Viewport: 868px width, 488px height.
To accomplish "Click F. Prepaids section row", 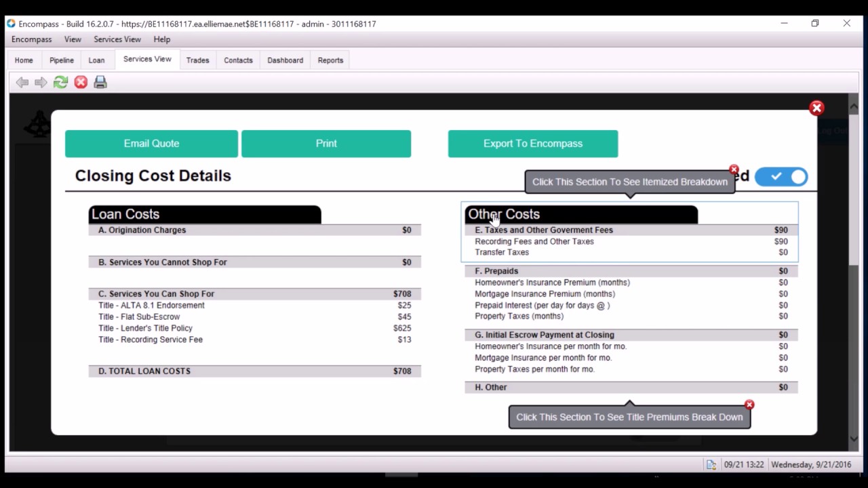I will pyautogui.click(x=631, y=271).
